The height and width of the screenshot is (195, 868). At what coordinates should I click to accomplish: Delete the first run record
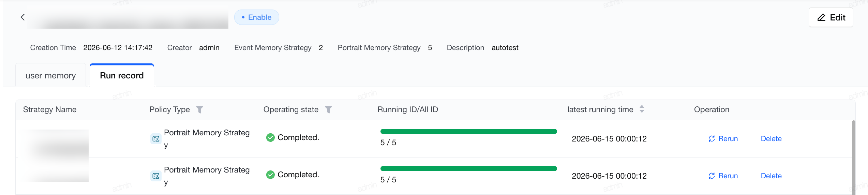tap(771, 139)
